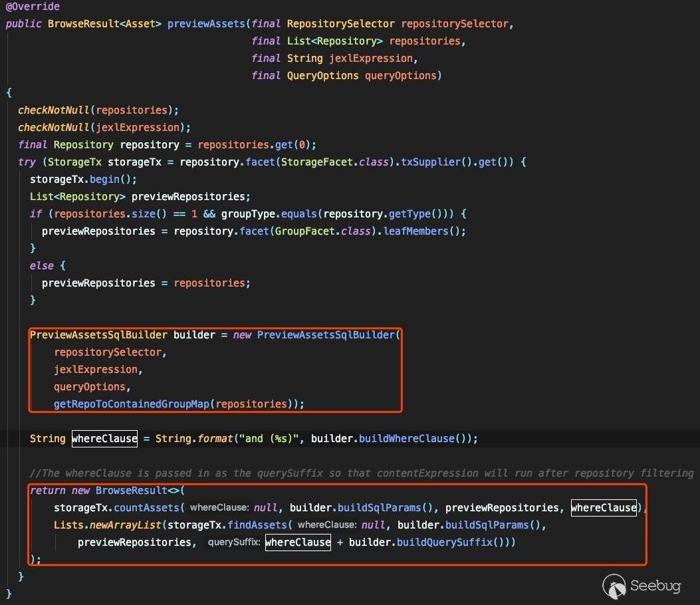Click the Lists.newArrayList call
This screenshot has height=605, width=700.
point(107,525)
